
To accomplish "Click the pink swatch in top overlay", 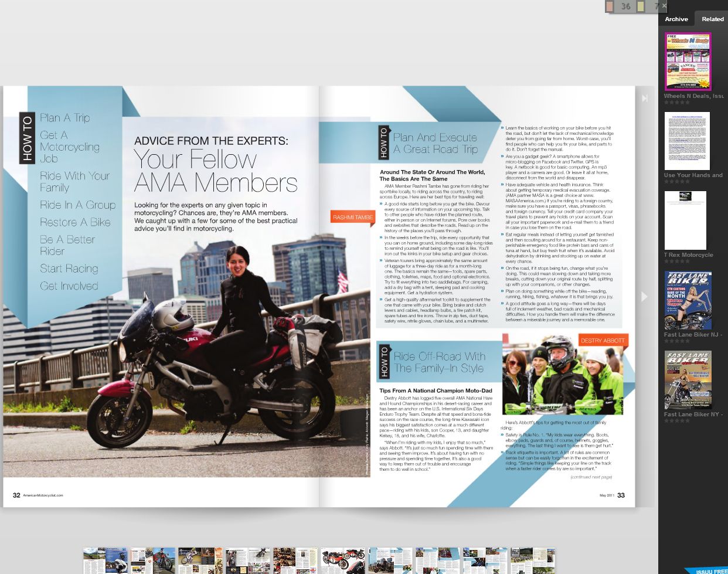I will [x=610, y=6].
